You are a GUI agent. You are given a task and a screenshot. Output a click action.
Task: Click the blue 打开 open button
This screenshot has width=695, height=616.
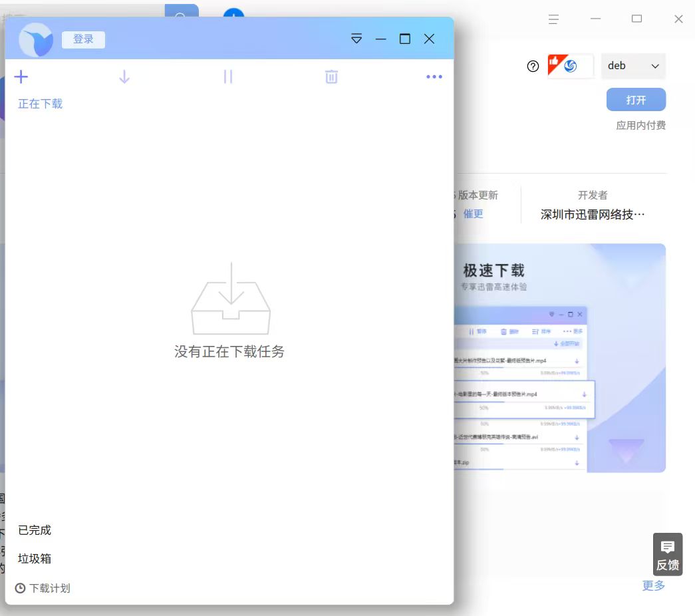point(636,100)
